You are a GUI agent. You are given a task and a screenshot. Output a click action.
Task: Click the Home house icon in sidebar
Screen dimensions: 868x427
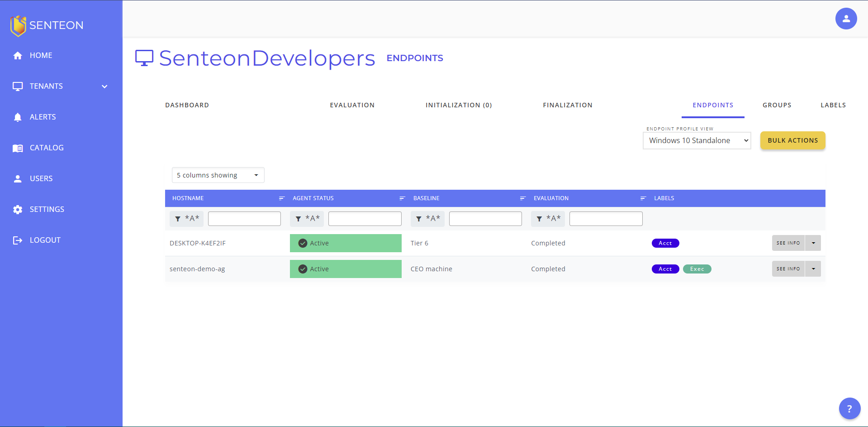(18, 55)
